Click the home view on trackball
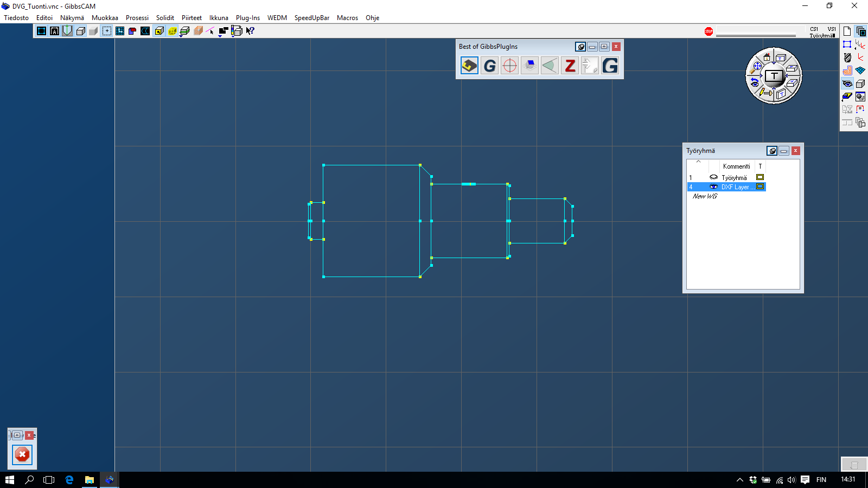Viewport: 868px width, 488px height. [x=767, y=56]
